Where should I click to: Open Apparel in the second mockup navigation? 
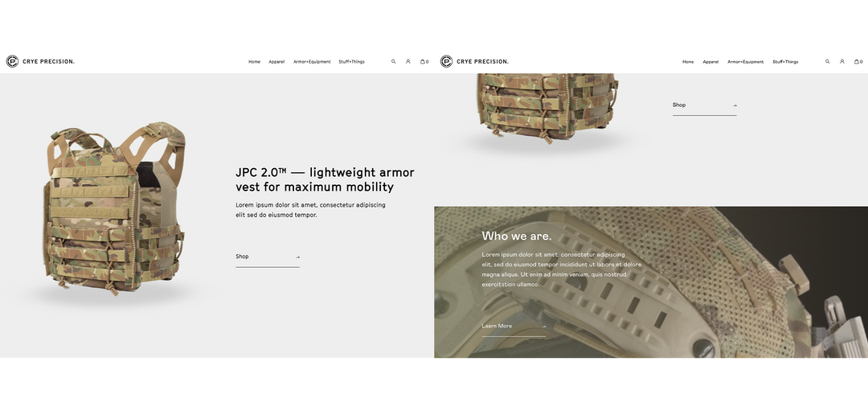point(710,61)
